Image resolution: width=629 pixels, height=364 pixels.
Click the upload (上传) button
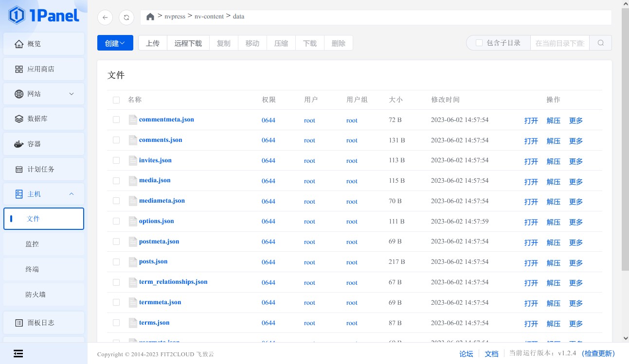point(153,43)
